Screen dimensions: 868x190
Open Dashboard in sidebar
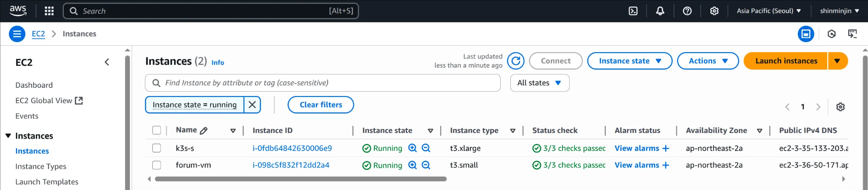[x=34, y=85]
